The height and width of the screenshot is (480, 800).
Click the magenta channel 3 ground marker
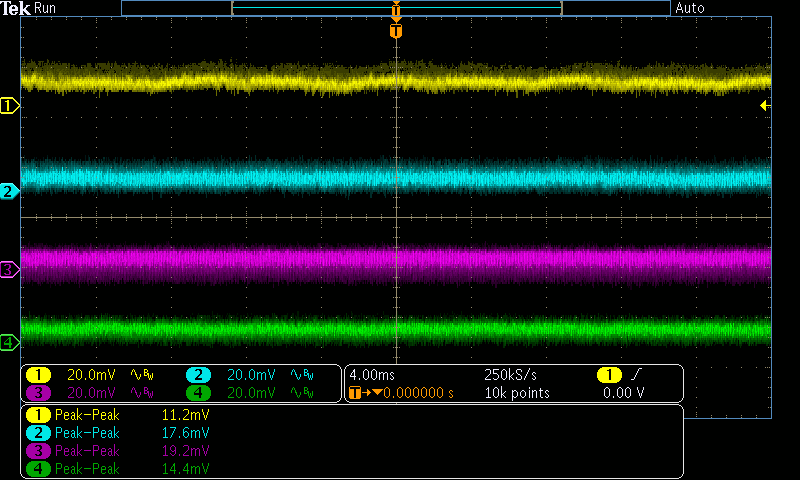(x=9, y=269)
